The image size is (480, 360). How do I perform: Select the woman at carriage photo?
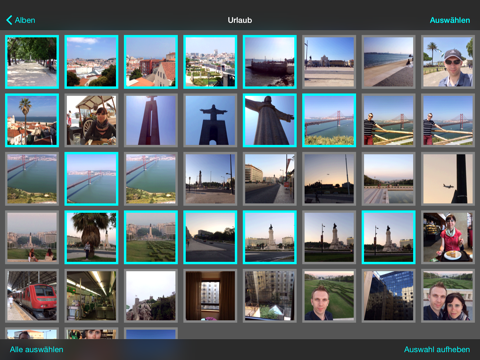pos(91,120)
